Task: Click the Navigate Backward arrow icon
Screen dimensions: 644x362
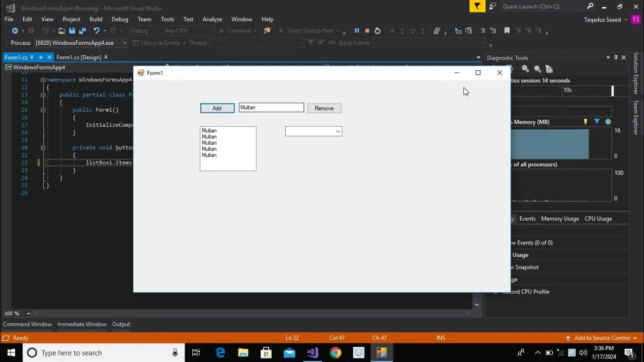Action: (15, 31)
